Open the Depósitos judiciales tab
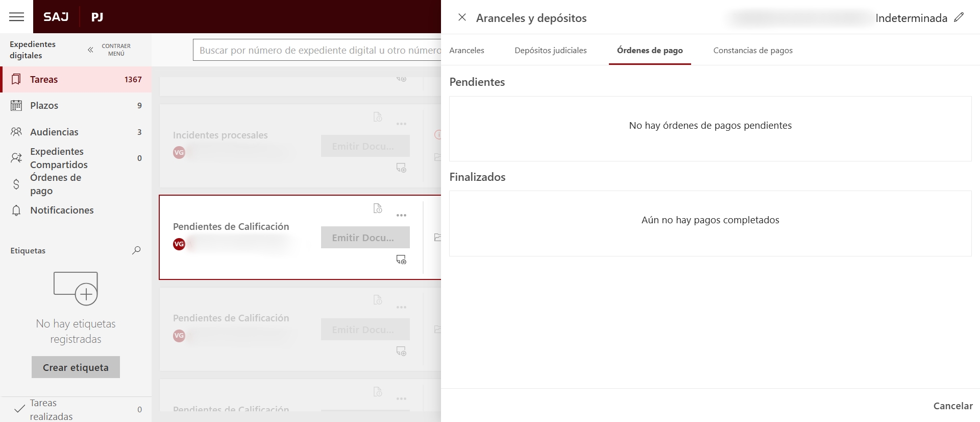Image resolution: width=980 pixels, height=422 pixels. click(550, 50)
